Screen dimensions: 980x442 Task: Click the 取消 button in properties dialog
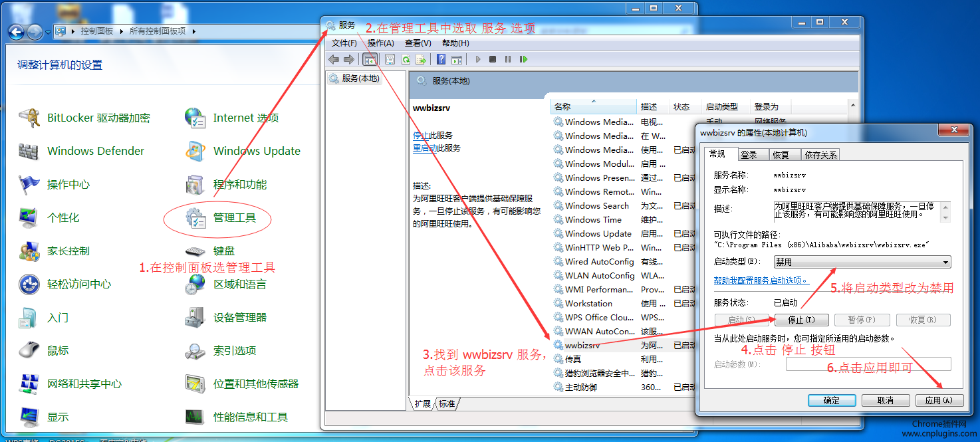886,400
